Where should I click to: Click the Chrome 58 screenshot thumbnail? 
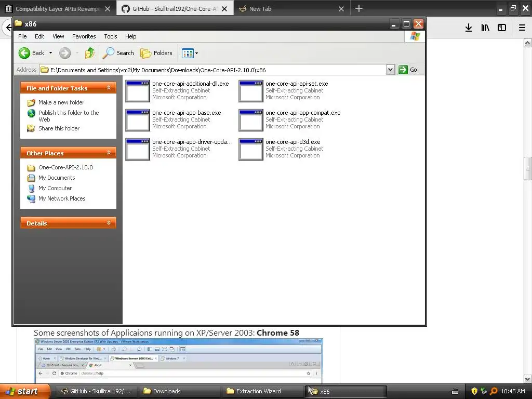[179, 361]
